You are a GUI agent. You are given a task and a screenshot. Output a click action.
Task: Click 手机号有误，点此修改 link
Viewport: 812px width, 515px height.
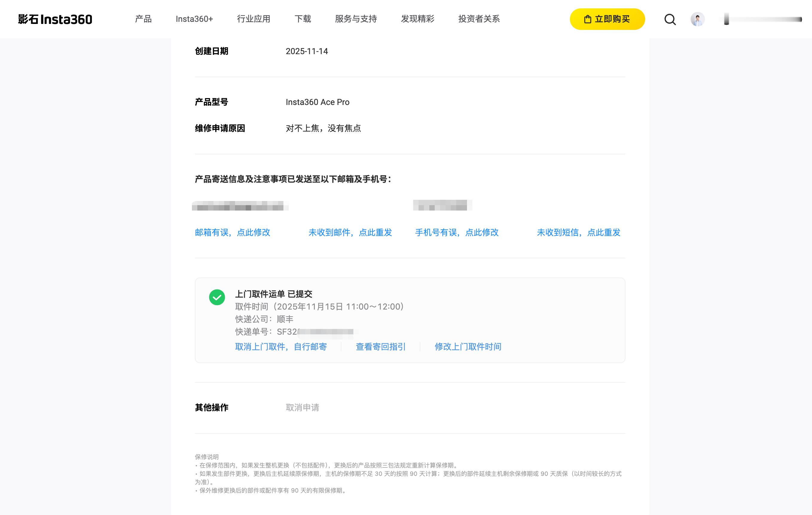point(457,232)
